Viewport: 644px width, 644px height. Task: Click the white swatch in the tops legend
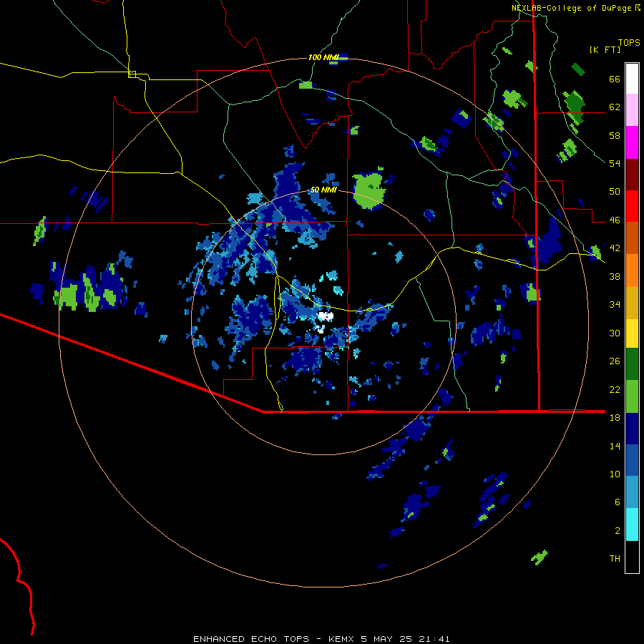coord(632,79)
